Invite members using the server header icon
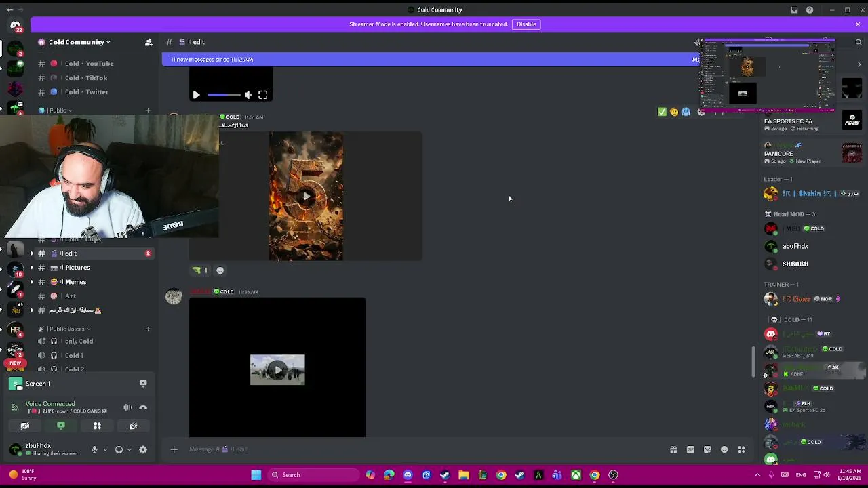868x488 pixels. pos(149,42)
